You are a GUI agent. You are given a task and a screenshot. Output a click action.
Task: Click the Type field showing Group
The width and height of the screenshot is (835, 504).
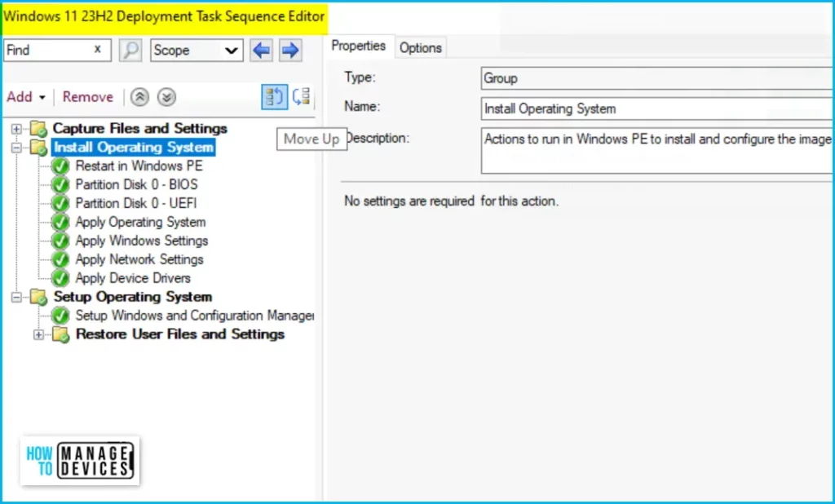pyautogui.click(x=657, y=78)
